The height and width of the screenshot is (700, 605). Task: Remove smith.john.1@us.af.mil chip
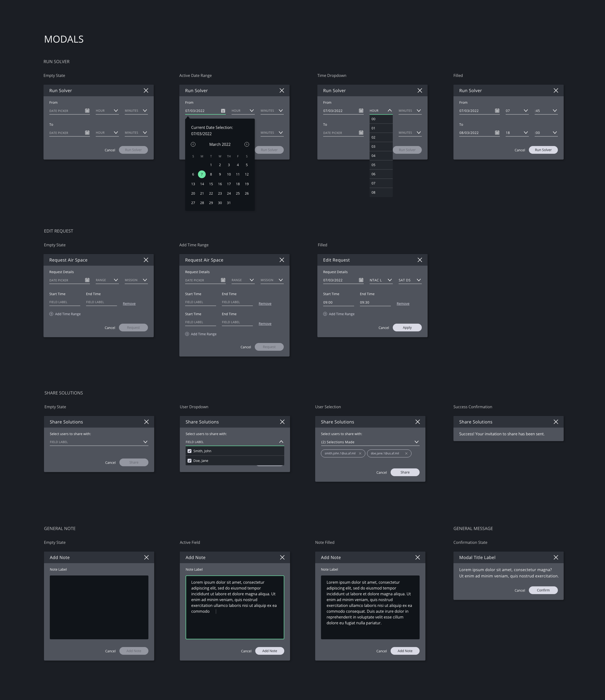[x=360, y=453]
